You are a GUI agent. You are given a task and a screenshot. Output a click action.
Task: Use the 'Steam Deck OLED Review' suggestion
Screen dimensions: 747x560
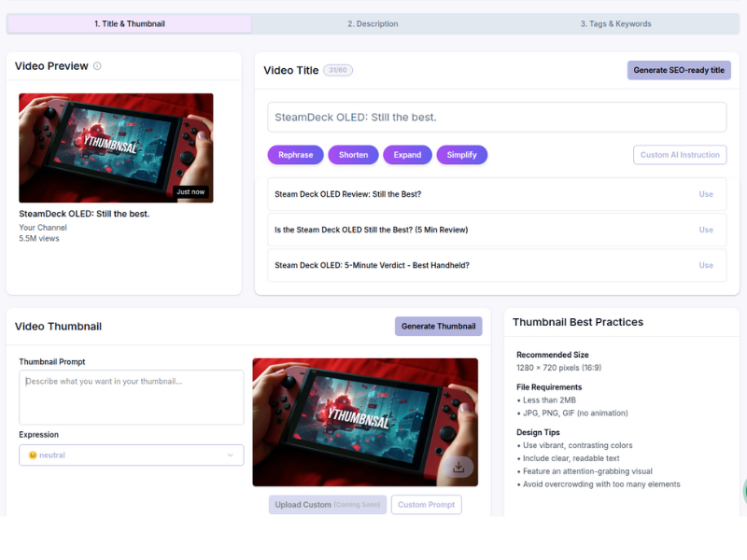click(706, 194)
